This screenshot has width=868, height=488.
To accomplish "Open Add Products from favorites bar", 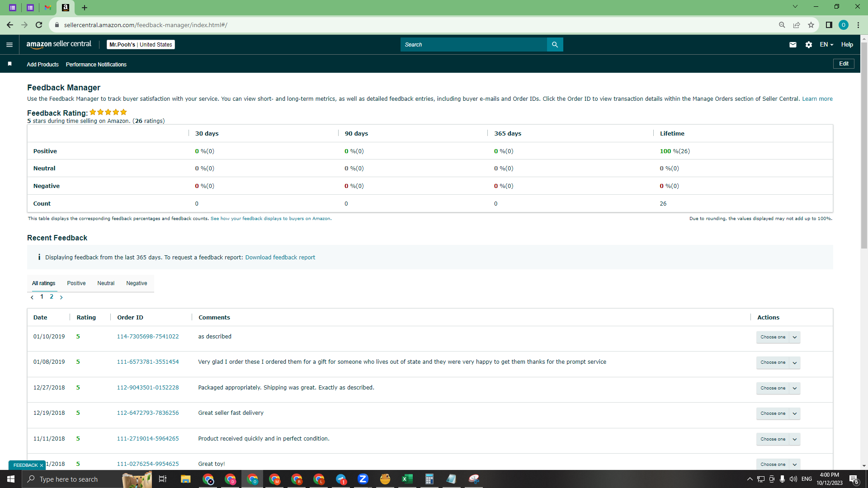I will pos(42,65).
